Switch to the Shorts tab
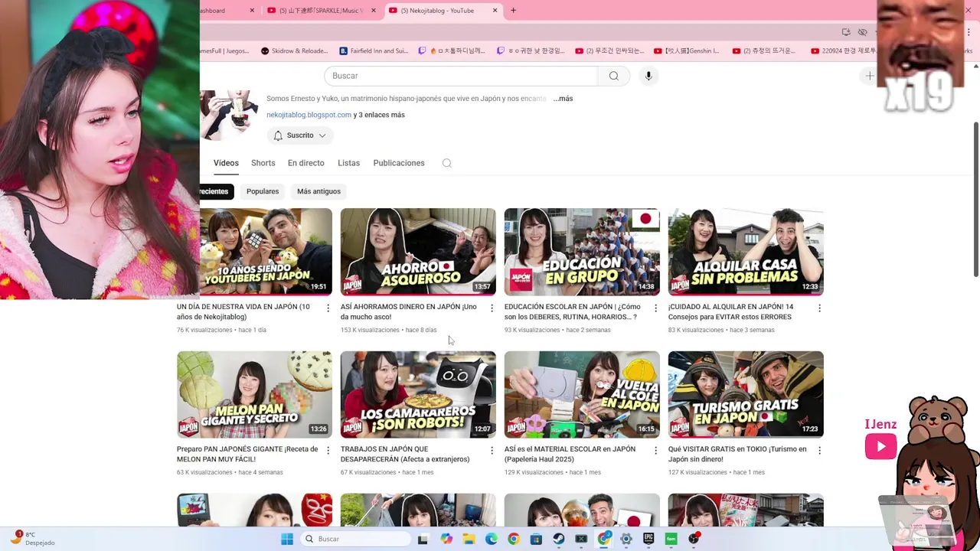Screen dimensions: 980x551 [x=263, y=163]
